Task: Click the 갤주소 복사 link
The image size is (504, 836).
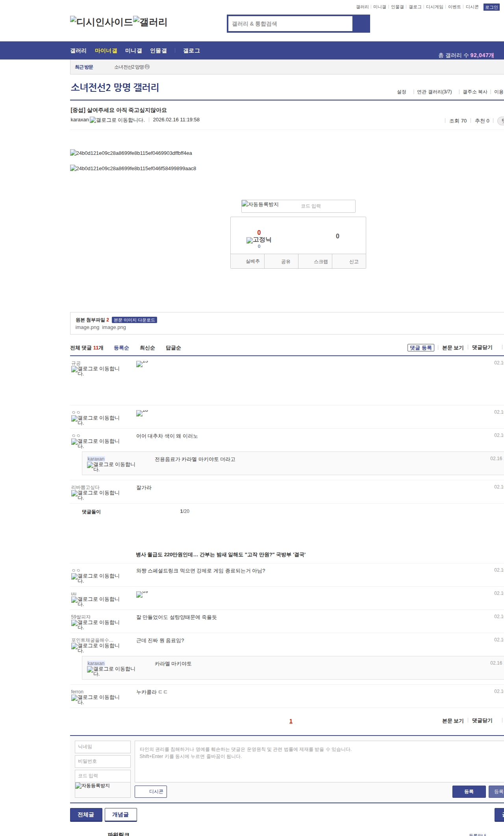Action: point(475,92)
